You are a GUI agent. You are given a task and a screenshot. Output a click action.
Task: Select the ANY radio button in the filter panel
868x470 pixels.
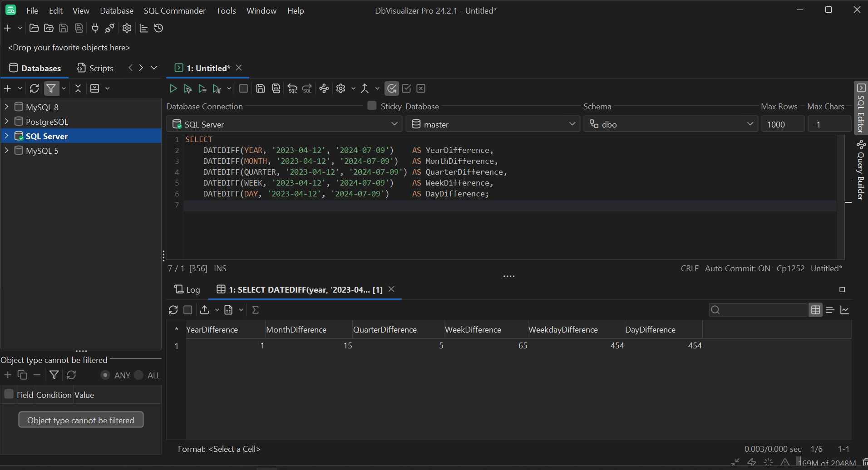tap(105, 375)
